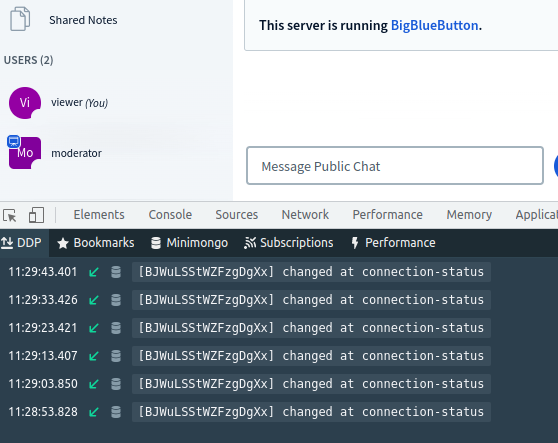Click database icon on 11:29:03.850 row
Viewport: 558px width, 443px height.
click(116, 384)
